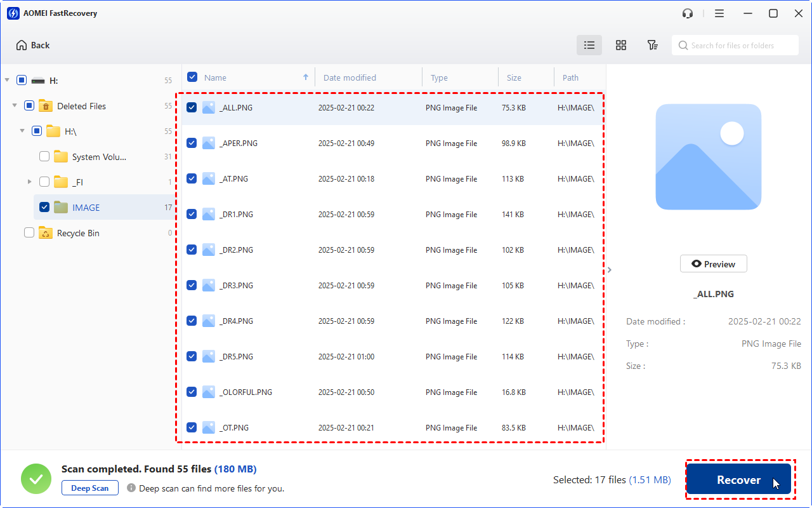Collapse the preview panel arrow
Screen dimensions: 812x508
point(610,270)
